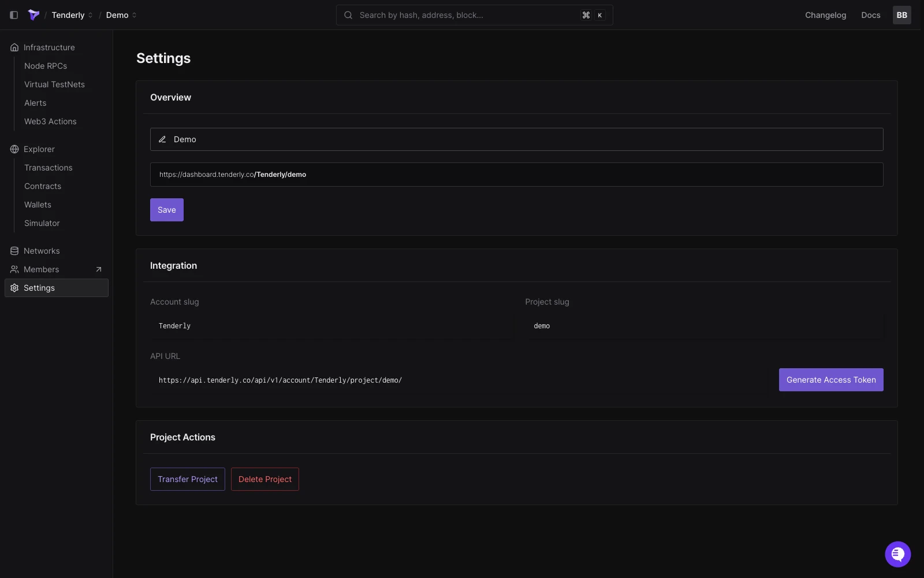The height and width of the screenshot is (578, 924).
Task: Click the Networks database icon
Action: [x=14, y=251]
